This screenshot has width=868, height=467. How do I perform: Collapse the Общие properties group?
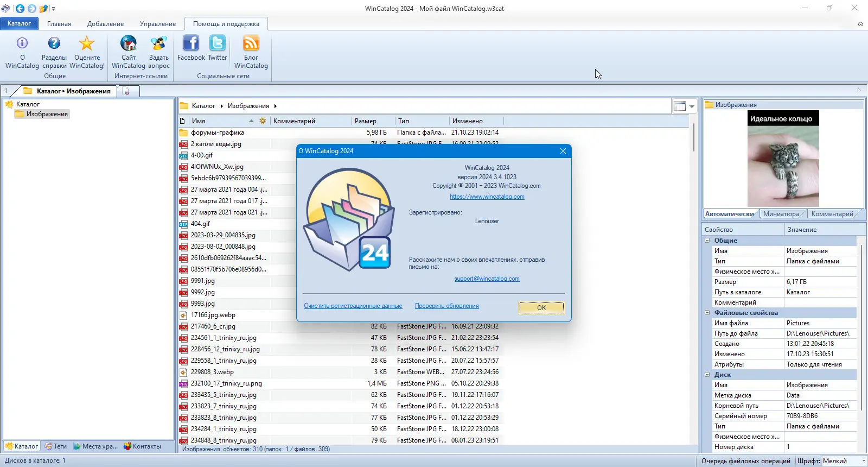tap(707, 240)
